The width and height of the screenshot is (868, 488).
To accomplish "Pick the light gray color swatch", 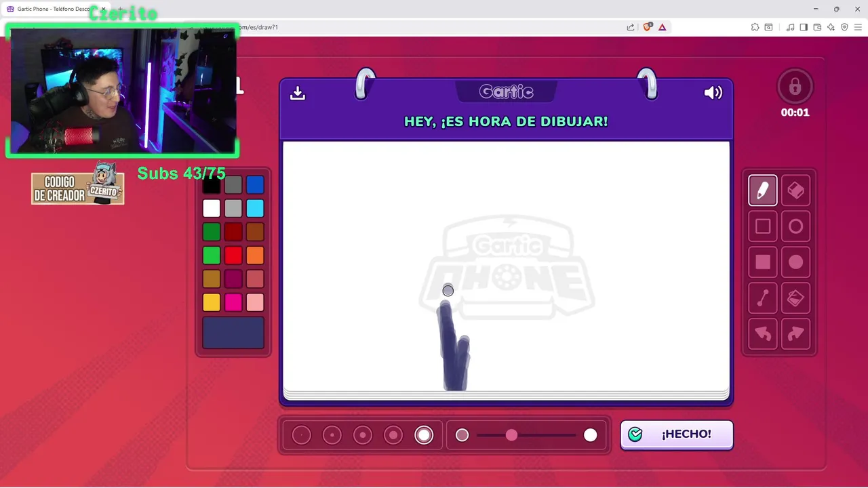I will tap(233, 208).
